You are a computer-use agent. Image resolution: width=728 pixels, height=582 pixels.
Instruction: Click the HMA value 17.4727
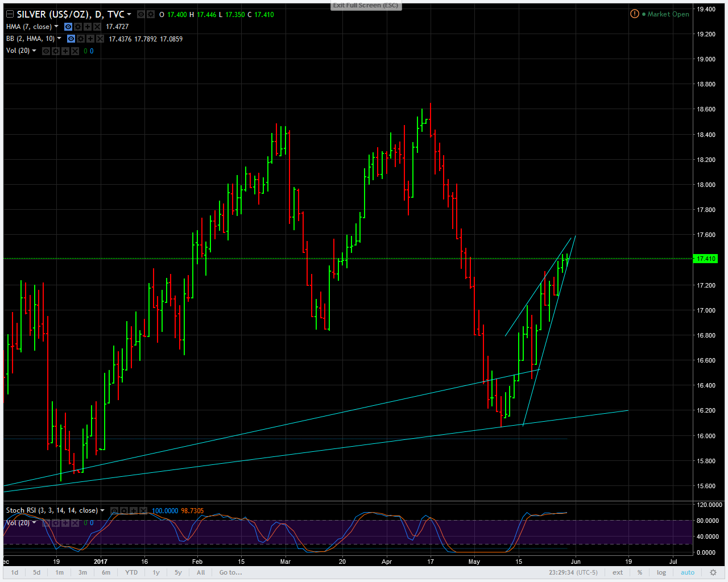pos(117,27)
